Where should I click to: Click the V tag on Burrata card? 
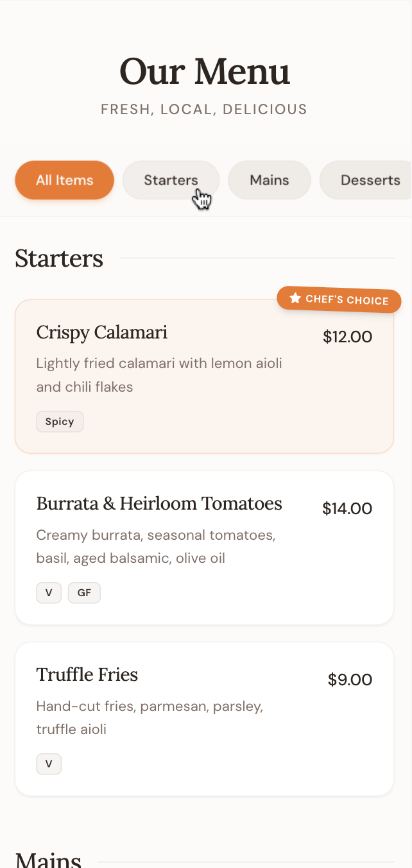pyautogui.click(x=49, y=593)
